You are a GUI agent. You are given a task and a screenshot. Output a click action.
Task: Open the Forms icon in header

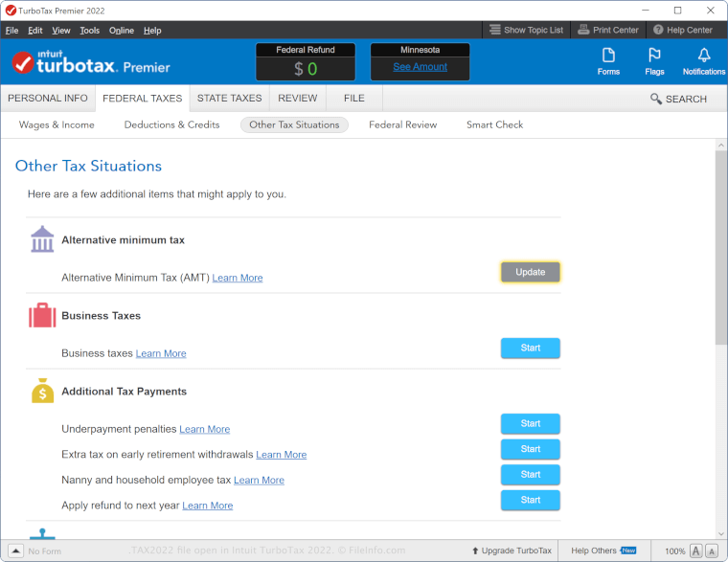[x=608, y=61]
